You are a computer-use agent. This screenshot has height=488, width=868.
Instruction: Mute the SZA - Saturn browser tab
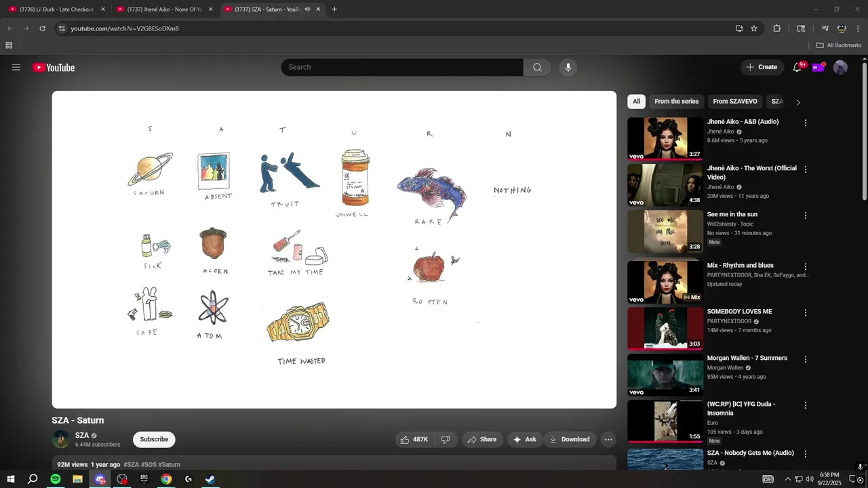(307, 9)
